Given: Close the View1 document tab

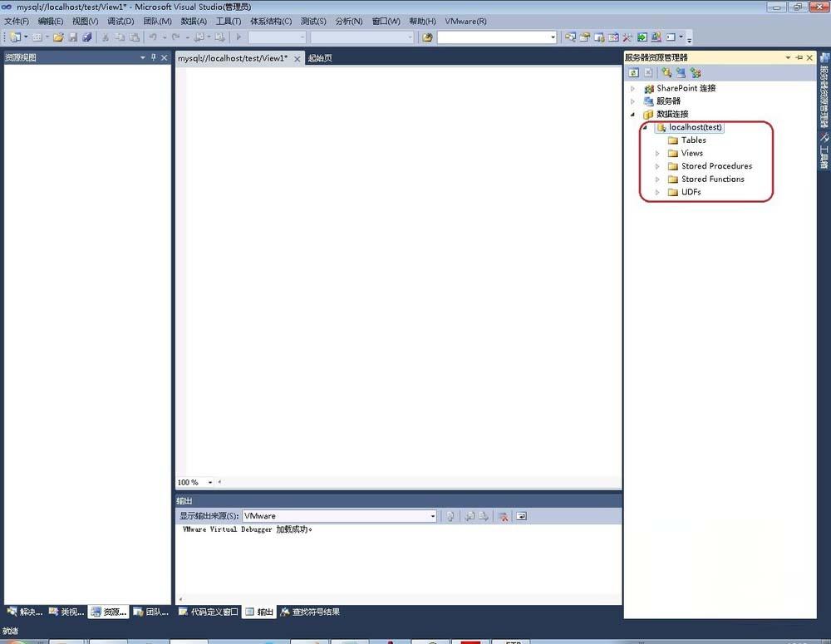Looking at the screenshot, I should click(297, 59).
